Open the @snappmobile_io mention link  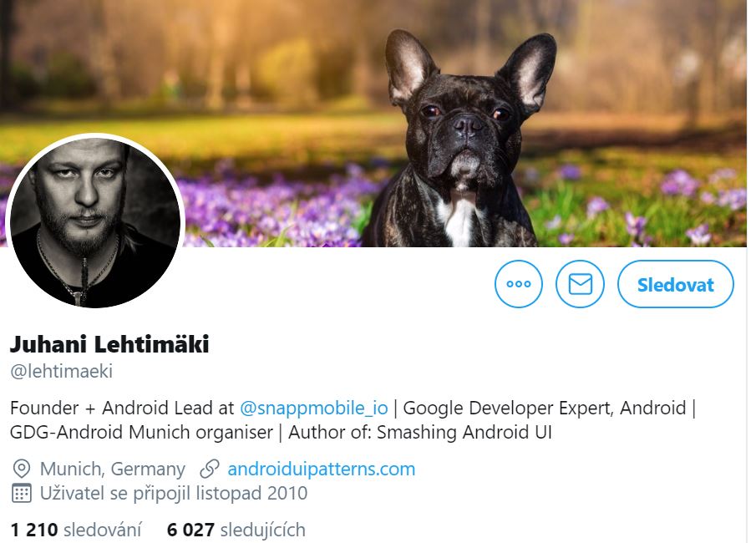314,408
